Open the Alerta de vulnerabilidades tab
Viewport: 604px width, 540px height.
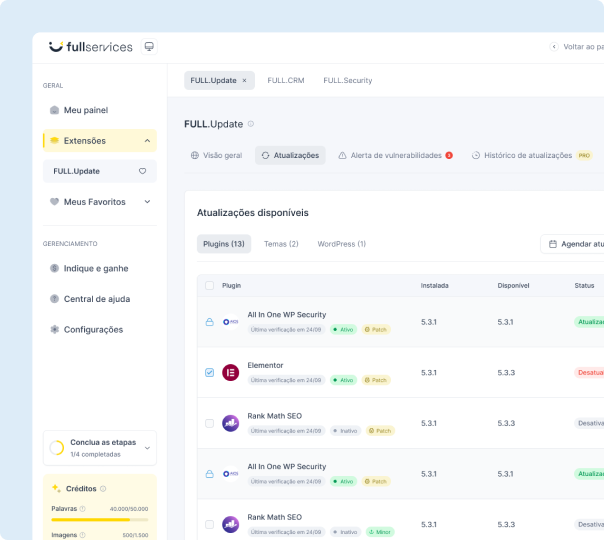[395, 156]
